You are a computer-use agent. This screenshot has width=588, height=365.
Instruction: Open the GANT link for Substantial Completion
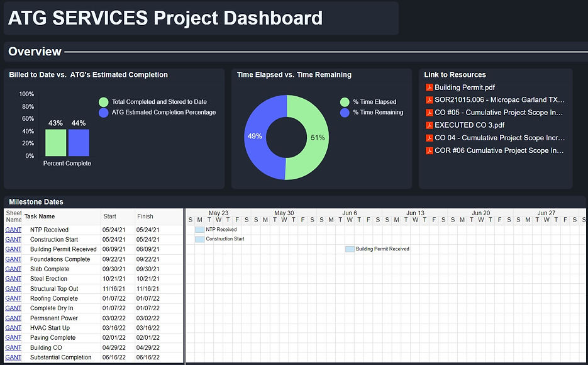tap(13, 357)
